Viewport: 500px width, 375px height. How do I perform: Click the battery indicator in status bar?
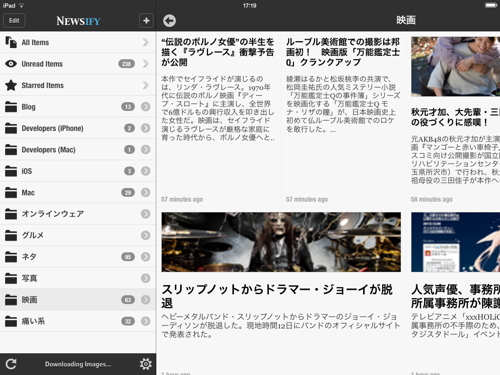pos(491,5)
